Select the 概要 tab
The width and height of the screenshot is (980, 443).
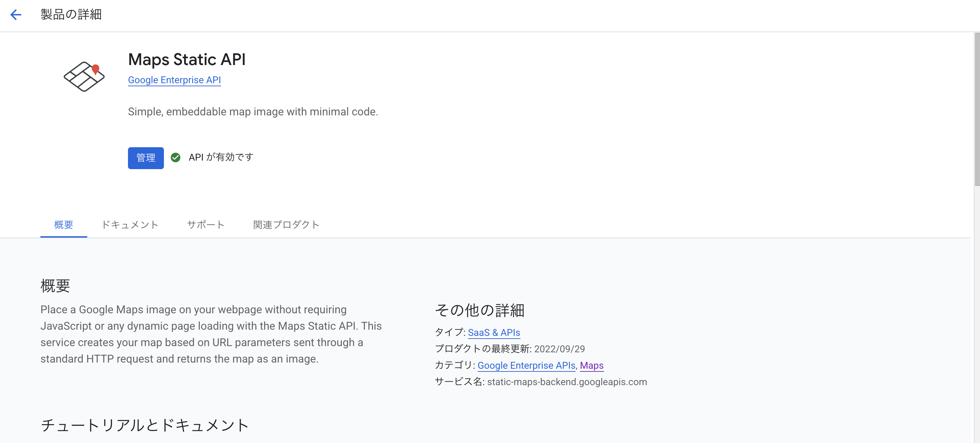click(x=63, y=225)
